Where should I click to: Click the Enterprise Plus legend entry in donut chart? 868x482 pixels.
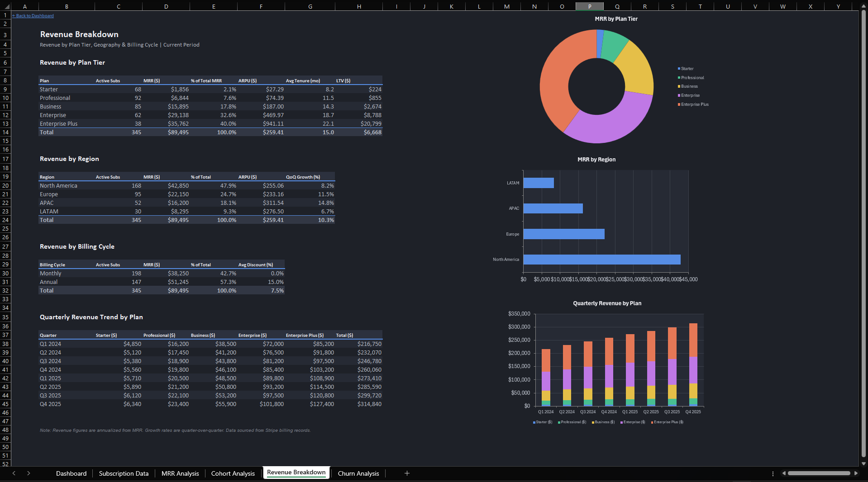[694, 104]
